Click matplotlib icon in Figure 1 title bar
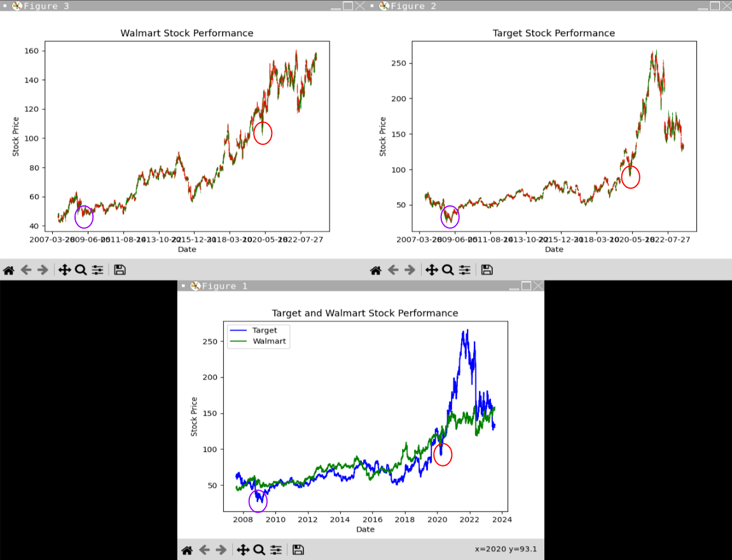The height and width of the screenshot is (560, 732). coord(196,285)
